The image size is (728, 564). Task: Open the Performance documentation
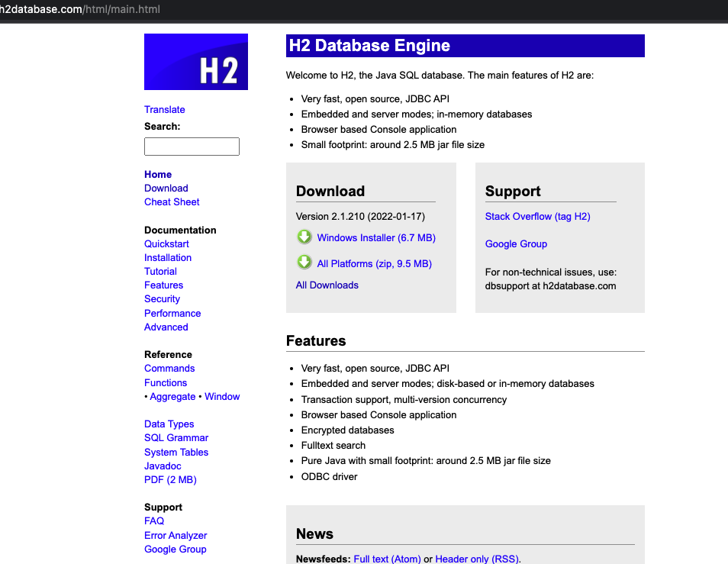tap(172, 314)
